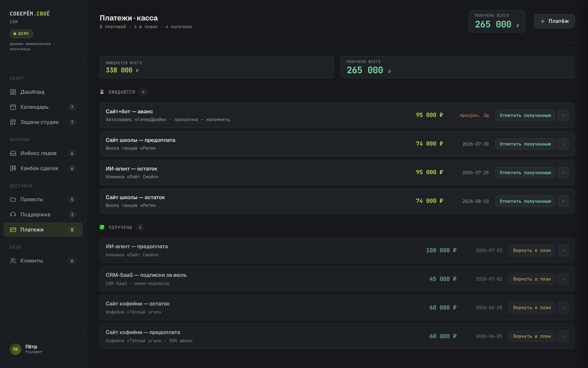Mark Сайт+бот — аванс as received

click(525, 115)
